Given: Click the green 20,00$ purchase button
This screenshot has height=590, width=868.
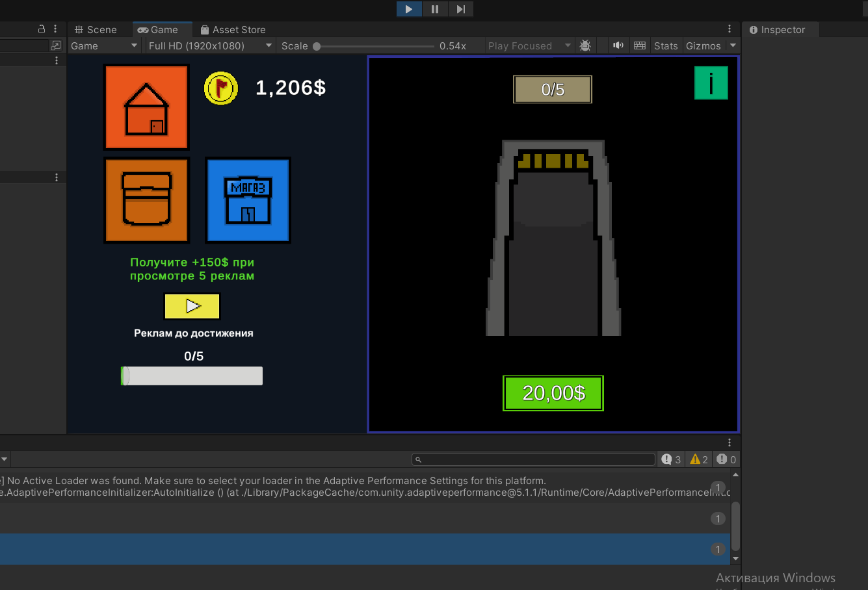Looking at the screenshot, I should 553,393.
